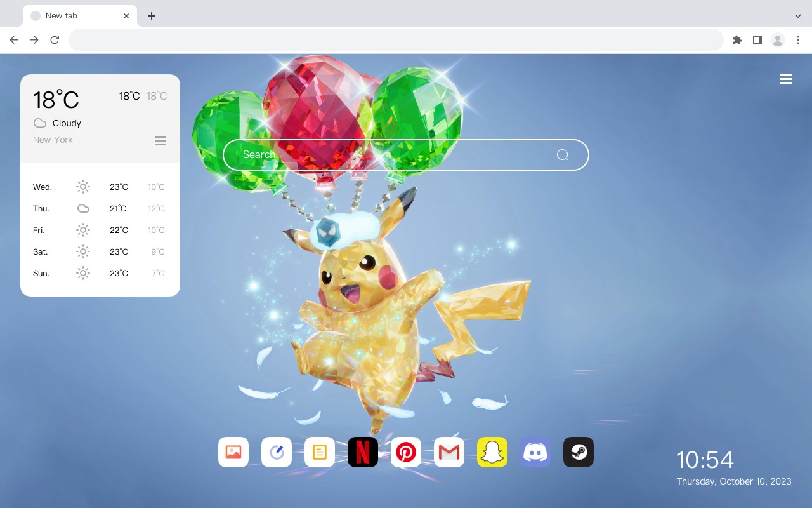Screen dimensions: 812x508
Task: Click the Cloudy condition label
Action: (x=67, y=123)
